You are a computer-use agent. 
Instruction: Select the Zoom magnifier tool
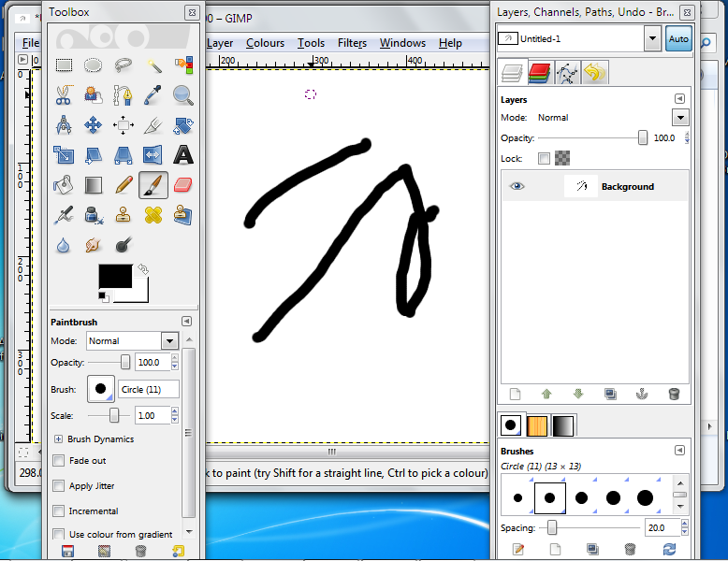[x=183, y=95]
